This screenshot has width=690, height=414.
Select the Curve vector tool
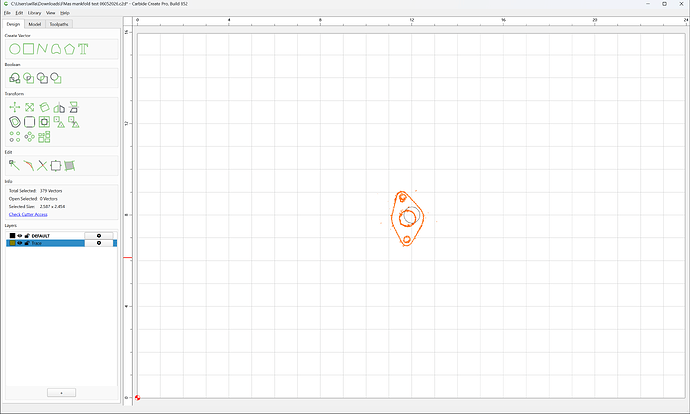(x=56, y=49)
